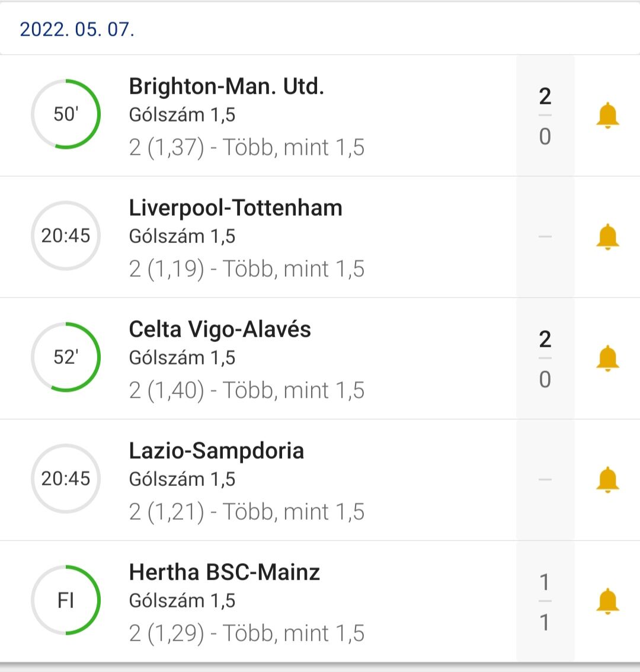The height and width of the screenshot is (672, 640).
Task: Click the Hertha BSC-Mainz bell icon
Action: click(x=607, y=601)
